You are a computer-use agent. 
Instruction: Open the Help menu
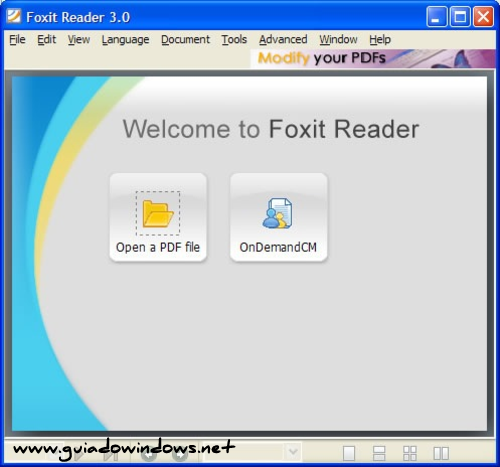[380, 40]
